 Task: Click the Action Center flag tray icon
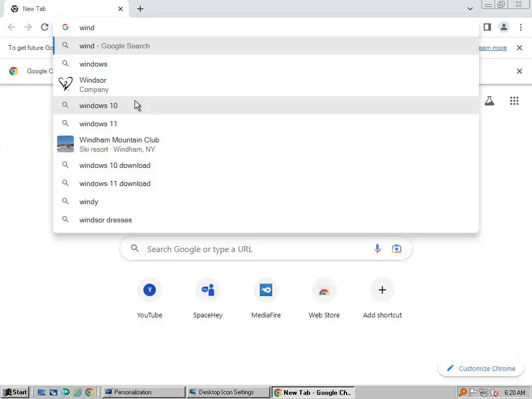473,393
